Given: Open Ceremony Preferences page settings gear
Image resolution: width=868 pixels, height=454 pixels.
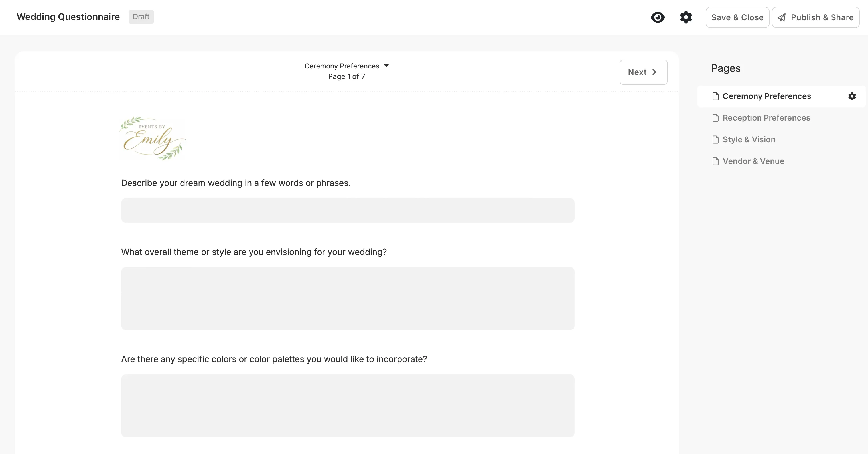Looking at the screenshot, I should tap(852, 96).
